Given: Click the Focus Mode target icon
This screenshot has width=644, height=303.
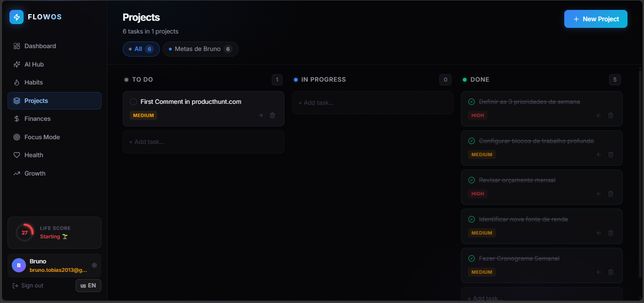Looking at the screenshot, I should 17,137.
